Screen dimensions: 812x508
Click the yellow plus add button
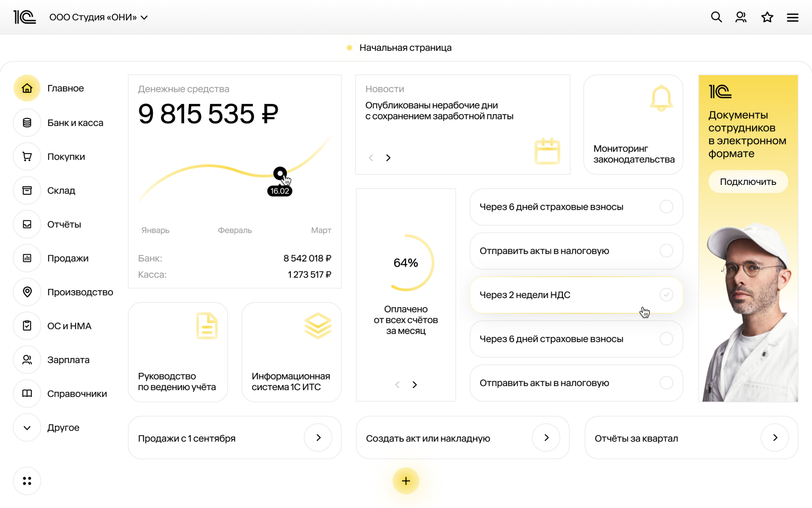406,481
